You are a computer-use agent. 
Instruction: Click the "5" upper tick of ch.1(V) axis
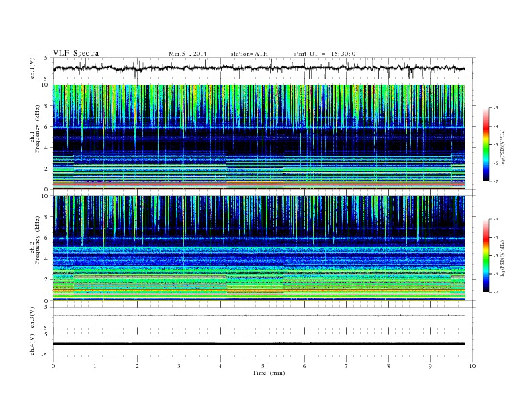click(x=46, y=58)
